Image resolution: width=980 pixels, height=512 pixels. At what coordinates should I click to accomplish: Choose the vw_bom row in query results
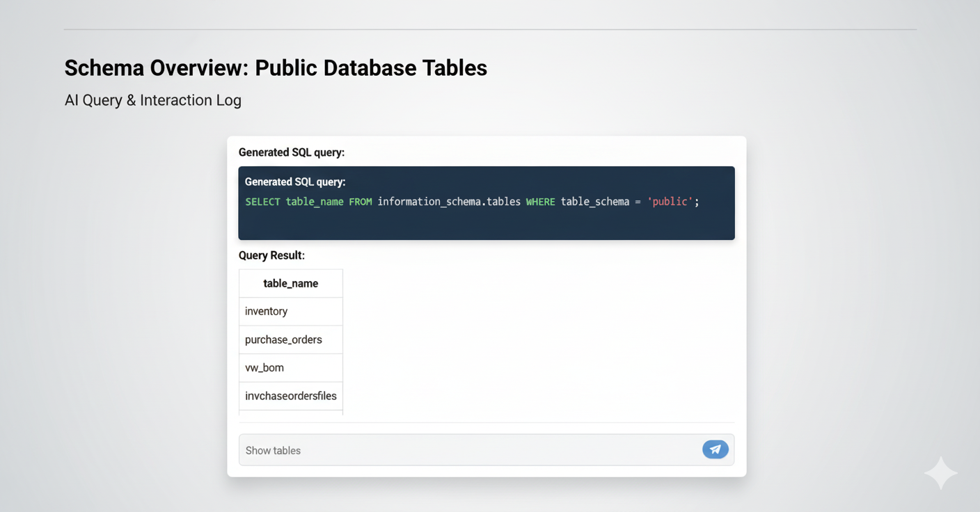[x=290, y=367]
